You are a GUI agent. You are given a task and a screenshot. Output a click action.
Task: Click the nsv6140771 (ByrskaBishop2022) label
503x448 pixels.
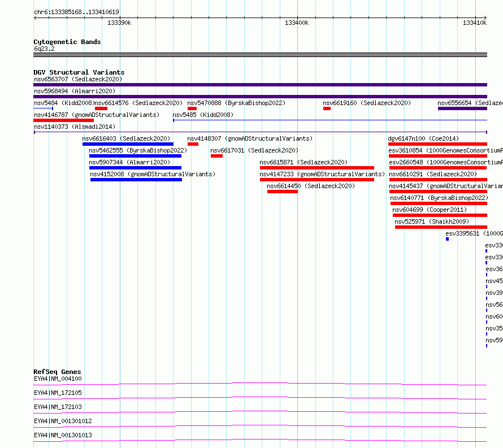pyautogui.click(x=439, y=198)
